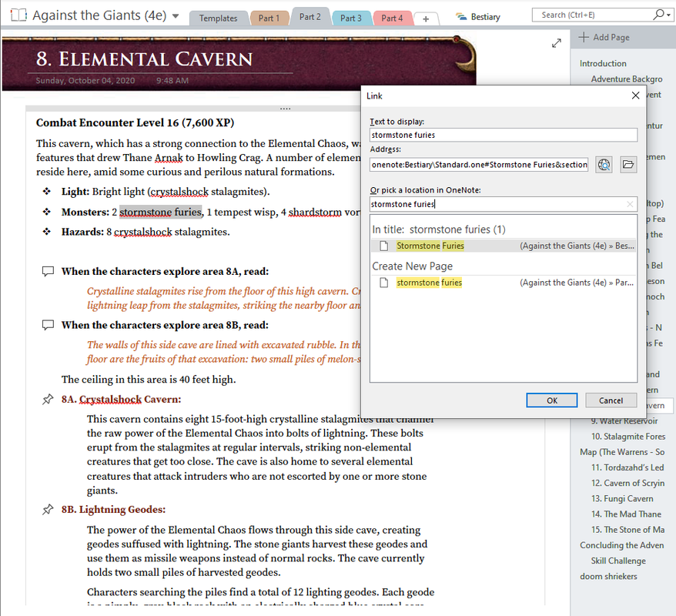Switch to the Templates section tab
Viewport: 676px width, 616px height.
(218, 18)
